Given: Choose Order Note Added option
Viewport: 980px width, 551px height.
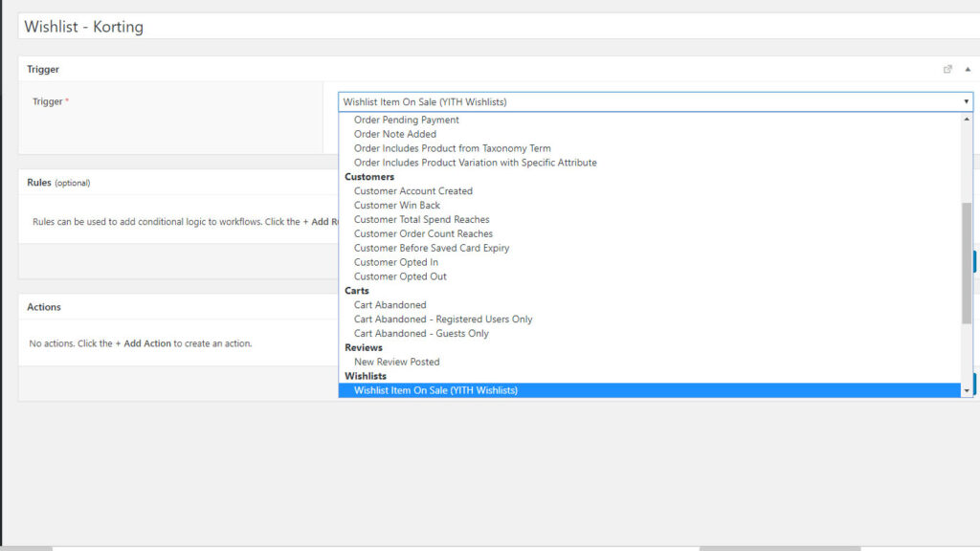Looking at the screenshot, I should click(395, 134).
